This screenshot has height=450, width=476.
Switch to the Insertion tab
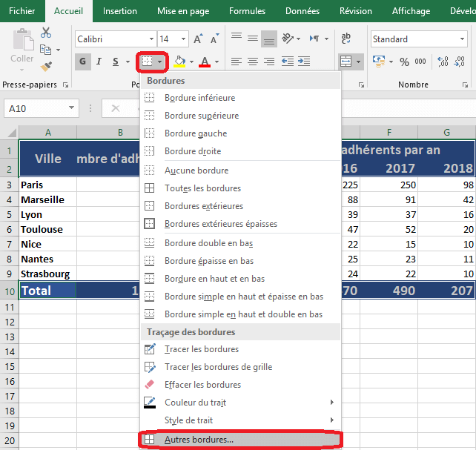pyautogui.click(x=119, y=11)
